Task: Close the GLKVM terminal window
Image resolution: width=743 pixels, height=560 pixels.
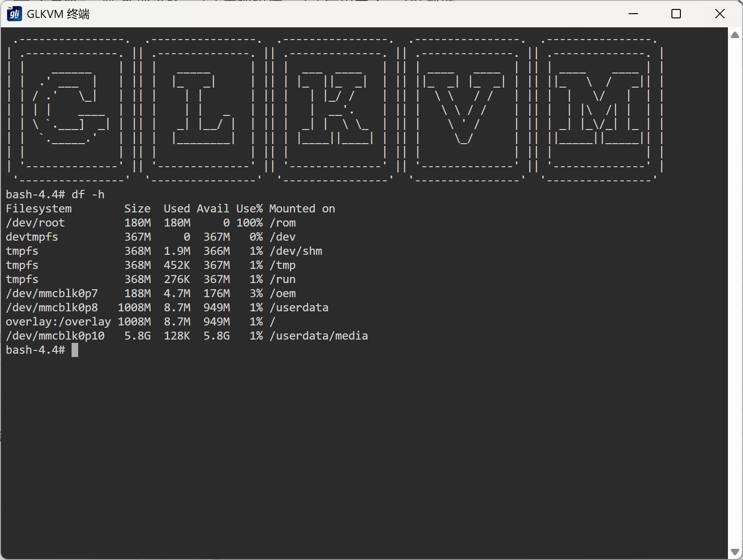Action: point(719,14)
